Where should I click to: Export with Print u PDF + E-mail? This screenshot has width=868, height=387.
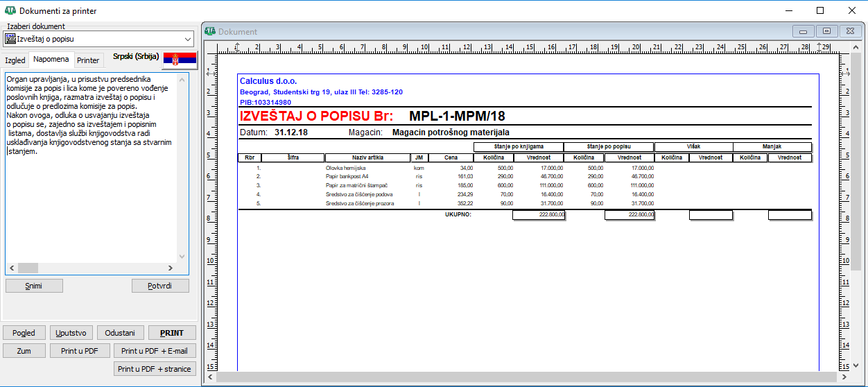coord(154,351)
